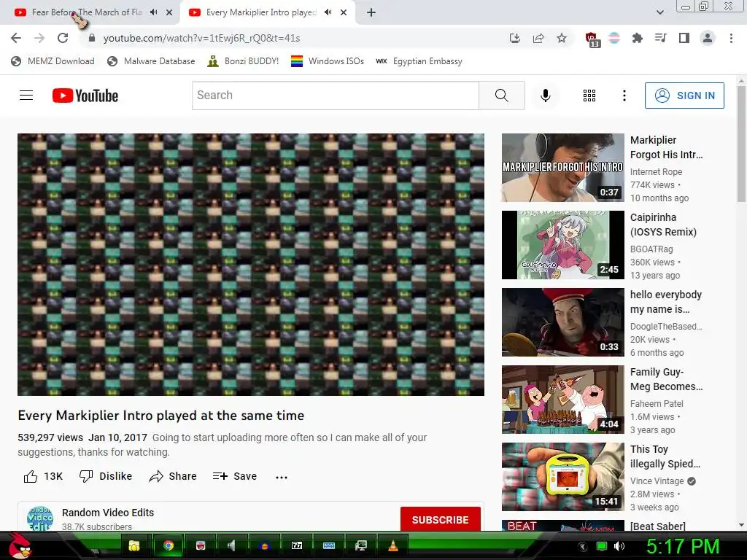Screen dimensions: 747x560
Task: Open the YouTube hamburger guide menu
Action: 26,96
